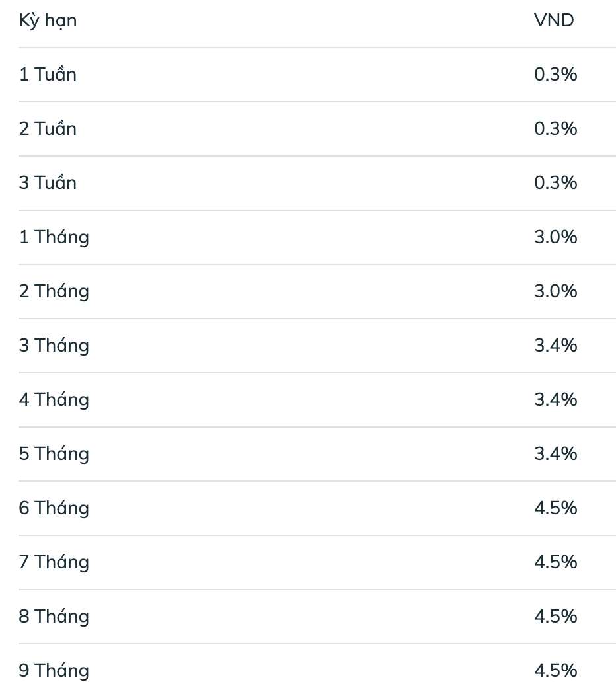Select the 8 Tháng term label
616x690 pixels.
[x=54, y=617]
